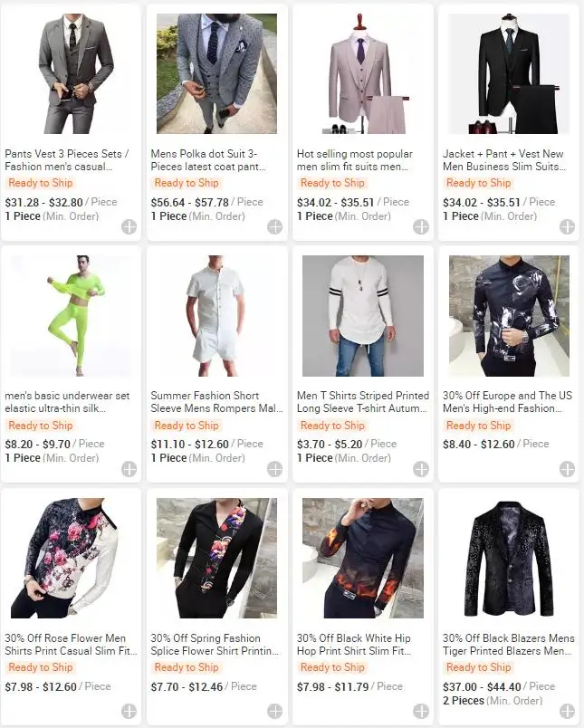The height and width of the screenshot is (728, 584).
Task: Add the Pants Vest 3 Pieces Sets item with its plus icon
Action: (129, 227)
